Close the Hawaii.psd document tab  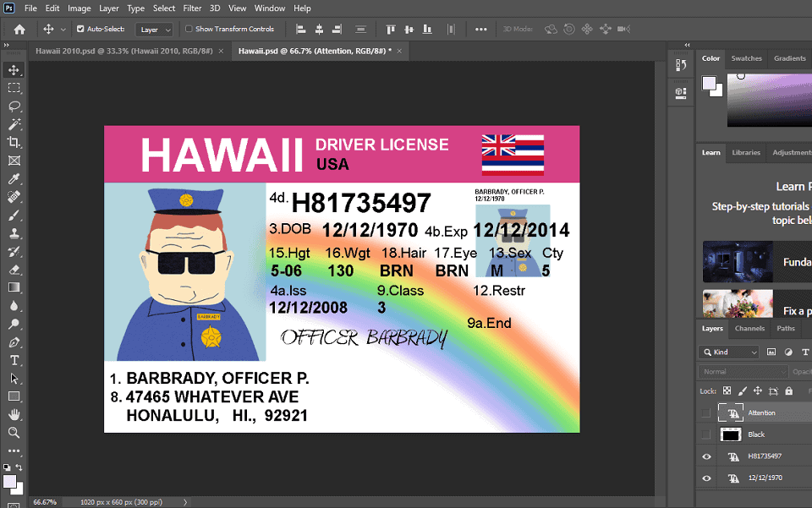pyautogui.click(x=399, y=52)
